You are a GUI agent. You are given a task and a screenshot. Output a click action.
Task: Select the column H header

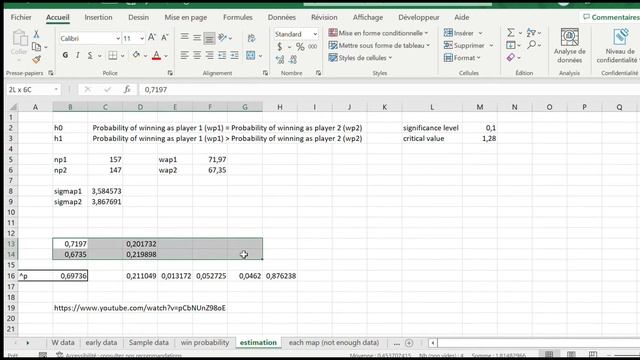[x=280, y=107]
